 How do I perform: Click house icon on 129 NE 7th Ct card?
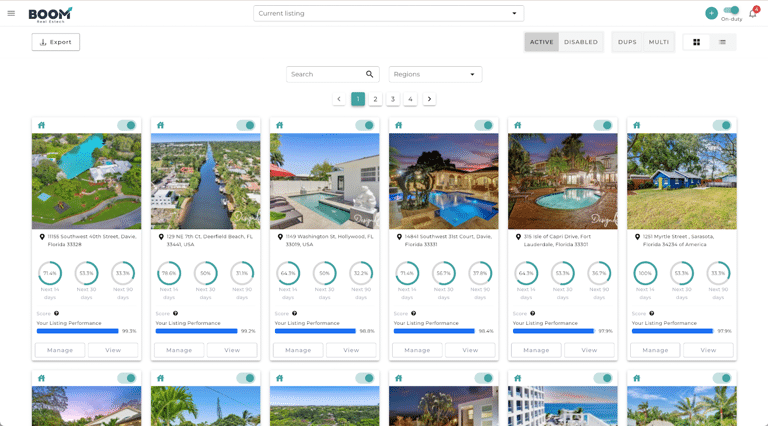click(x=161, y=125)
